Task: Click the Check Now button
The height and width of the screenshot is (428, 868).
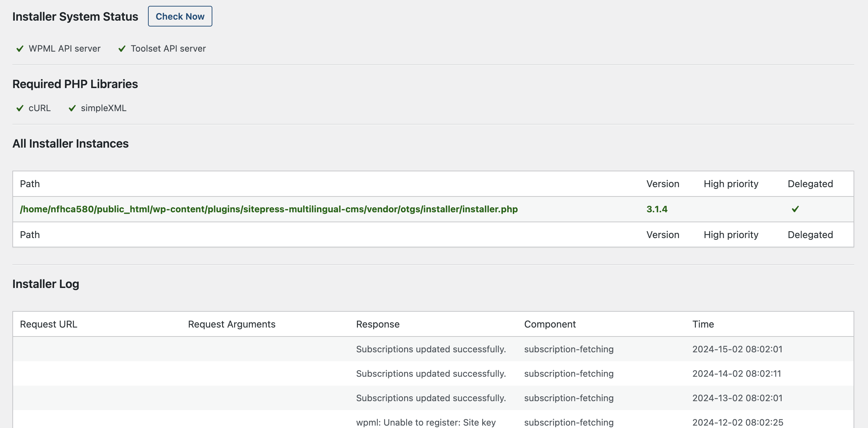Action: [x=180, y=16]
